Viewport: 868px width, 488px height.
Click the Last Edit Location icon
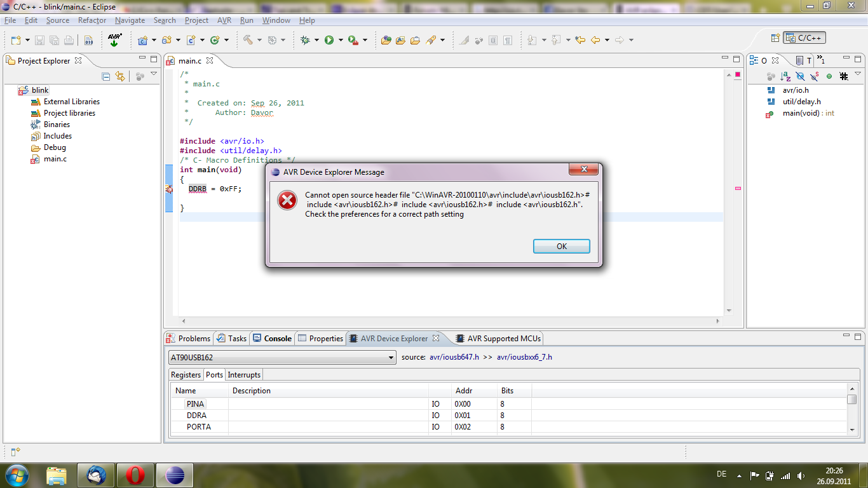(580, 40)
